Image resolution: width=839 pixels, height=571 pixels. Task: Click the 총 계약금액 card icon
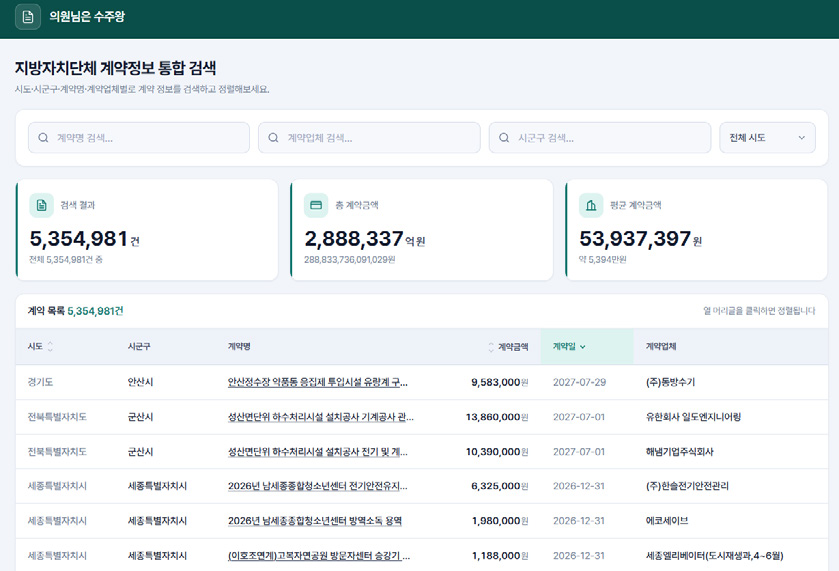pos(316,205)
